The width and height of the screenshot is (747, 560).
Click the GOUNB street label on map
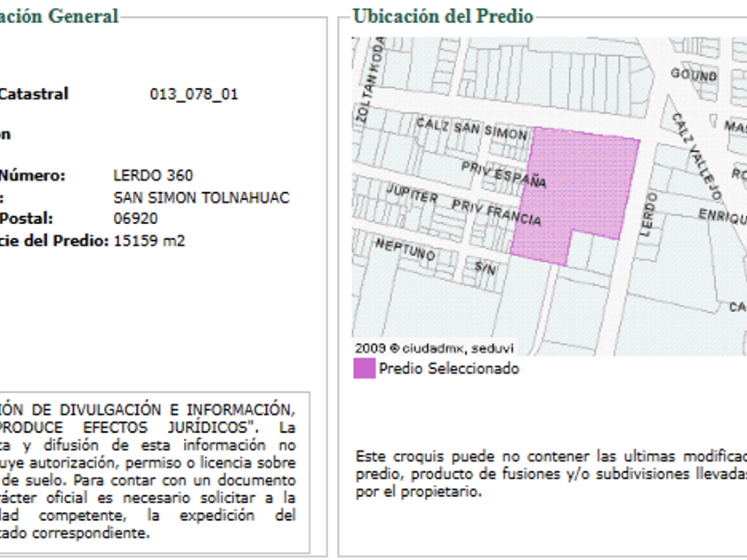pos(694,75)
